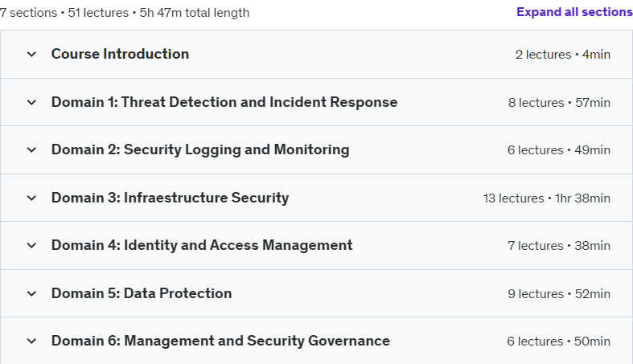Expand the Course Introduction section chevron
This screenshot has width=633, height=364.
pyautogui.click(x=31, y=54)
